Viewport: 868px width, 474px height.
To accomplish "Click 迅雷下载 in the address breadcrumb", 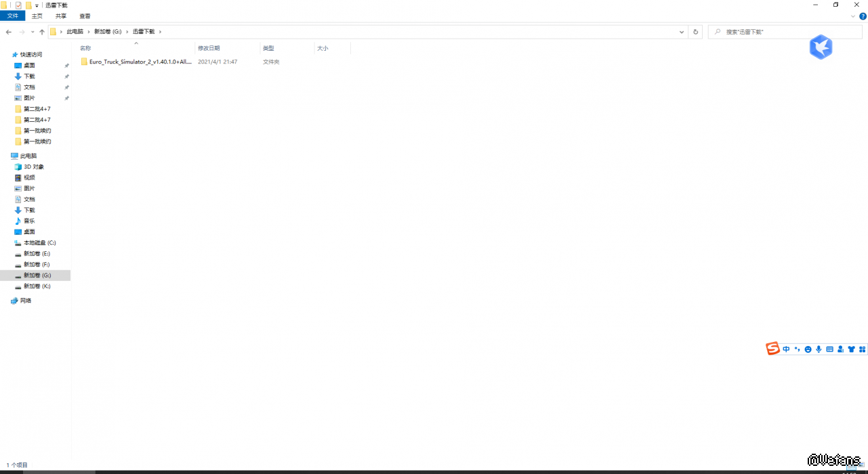I will coord(143,32).
